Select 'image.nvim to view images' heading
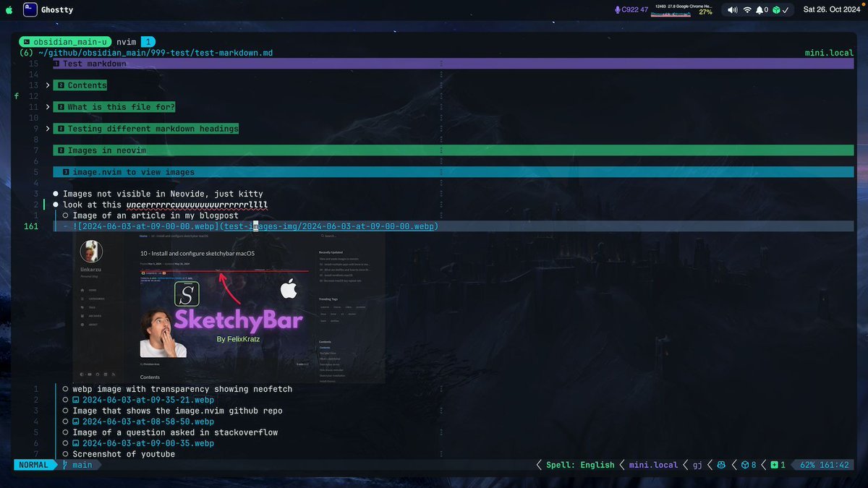Viewport: 868px width, 488px height. coord(453,172)
